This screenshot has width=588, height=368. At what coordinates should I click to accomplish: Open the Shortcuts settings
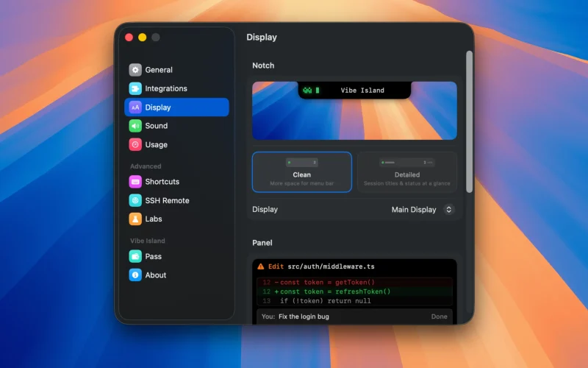176,182
